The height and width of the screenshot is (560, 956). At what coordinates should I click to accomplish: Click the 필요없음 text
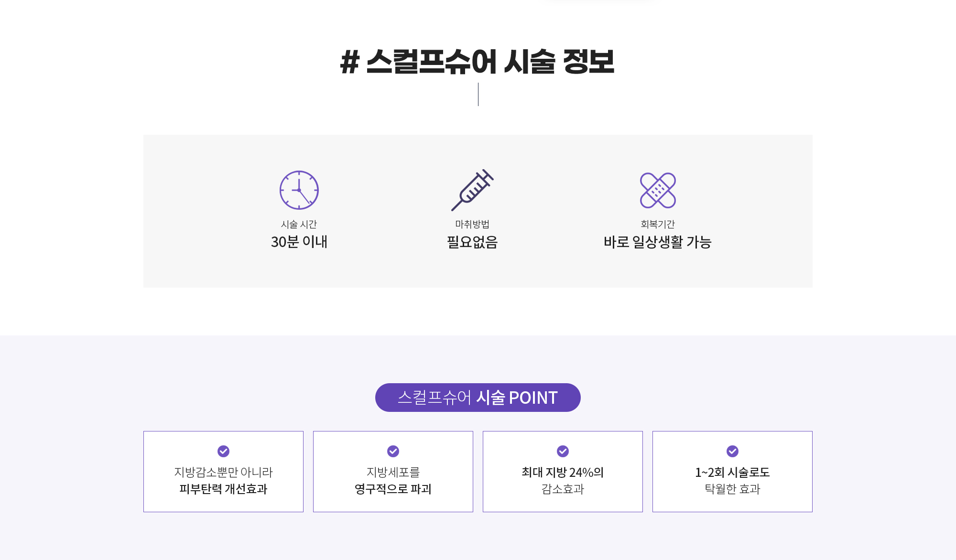tap(472, 242)
